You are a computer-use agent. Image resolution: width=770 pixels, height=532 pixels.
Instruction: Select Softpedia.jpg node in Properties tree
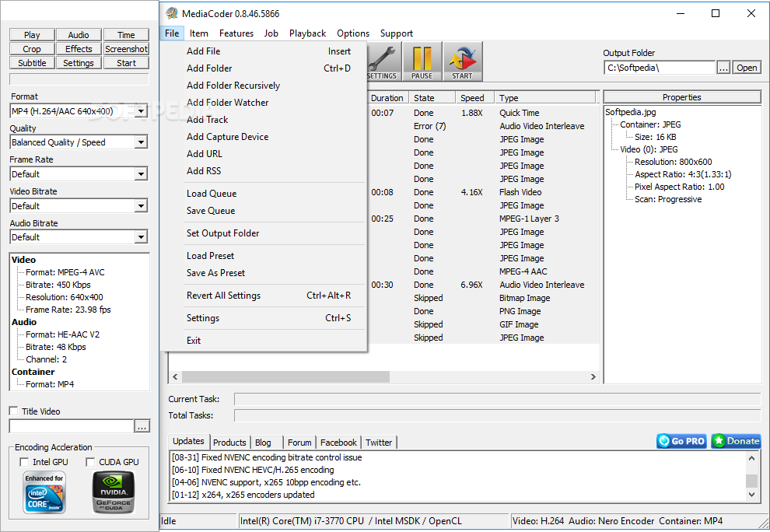pyautogui.click(x=631, y=112)
